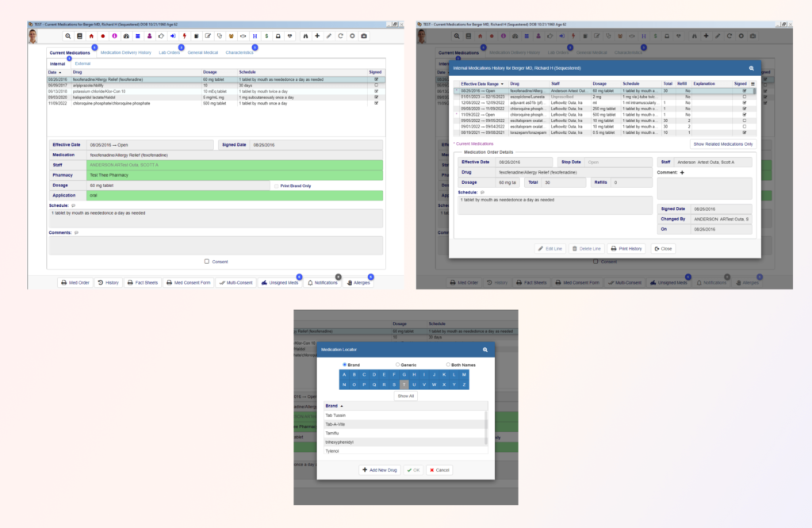Viewport: 812px width, 528px height.
Task: Select the Generic radio button
Action: pos(396,364)
